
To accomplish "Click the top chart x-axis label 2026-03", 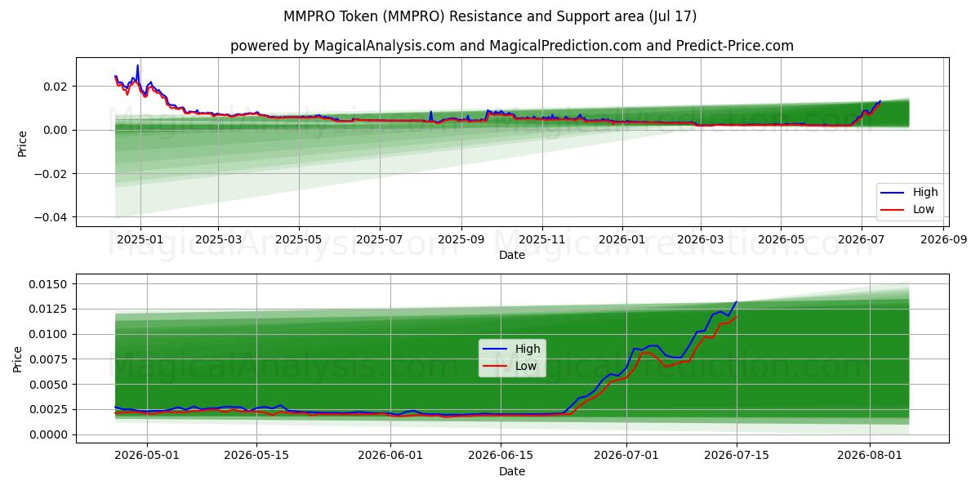I will coord(699,240).
